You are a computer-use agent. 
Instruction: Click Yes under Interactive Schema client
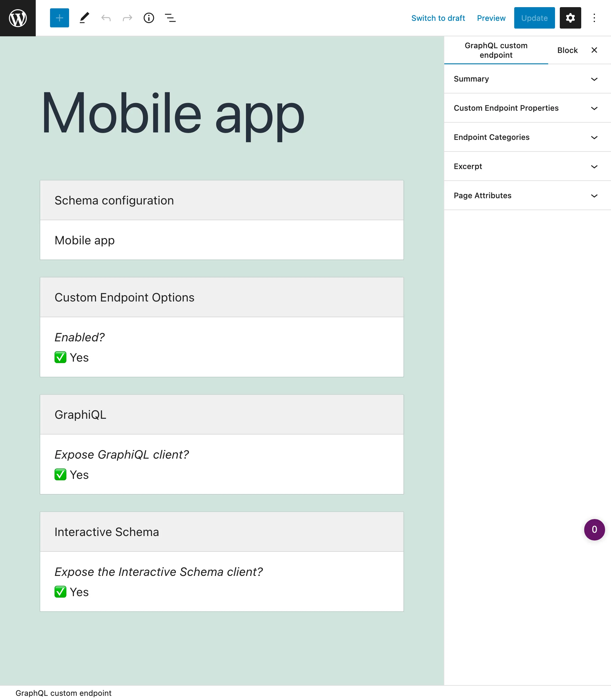tap(71, 592)
